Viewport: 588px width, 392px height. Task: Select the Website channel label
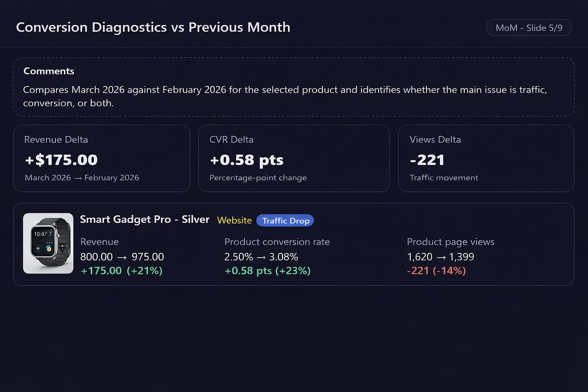click(x=234, y=220)
